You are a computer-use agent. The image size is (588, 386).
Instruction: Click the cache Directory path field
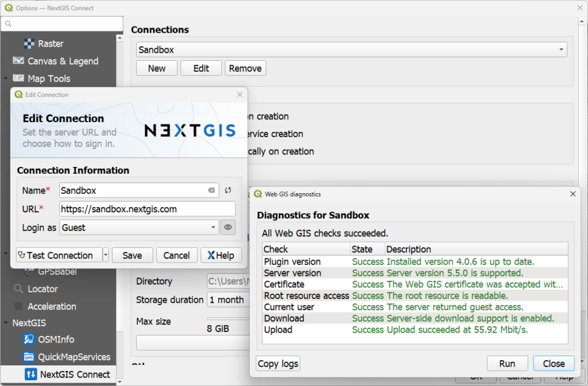228,281
